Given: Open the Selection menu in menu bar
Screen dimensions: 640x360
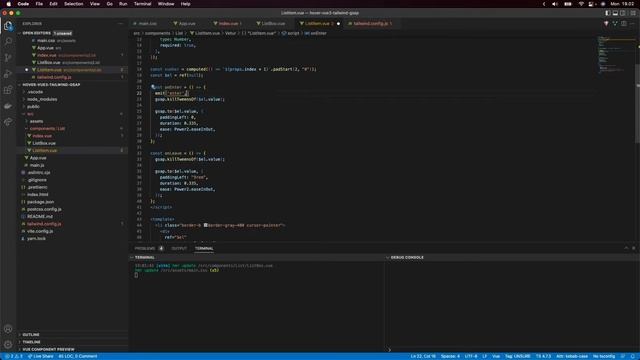Looking at the screenshot, I should click(x=73, y=4).
